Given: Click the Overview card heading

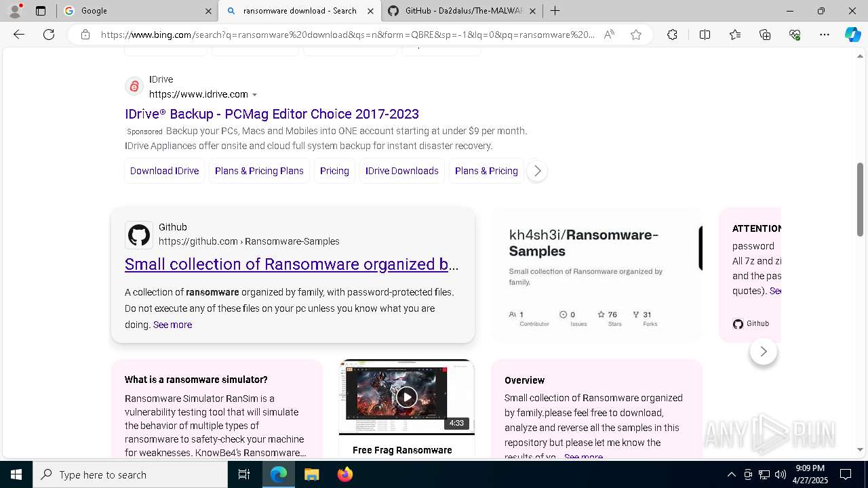Looking at the screenshot, I should coord(524,380).
